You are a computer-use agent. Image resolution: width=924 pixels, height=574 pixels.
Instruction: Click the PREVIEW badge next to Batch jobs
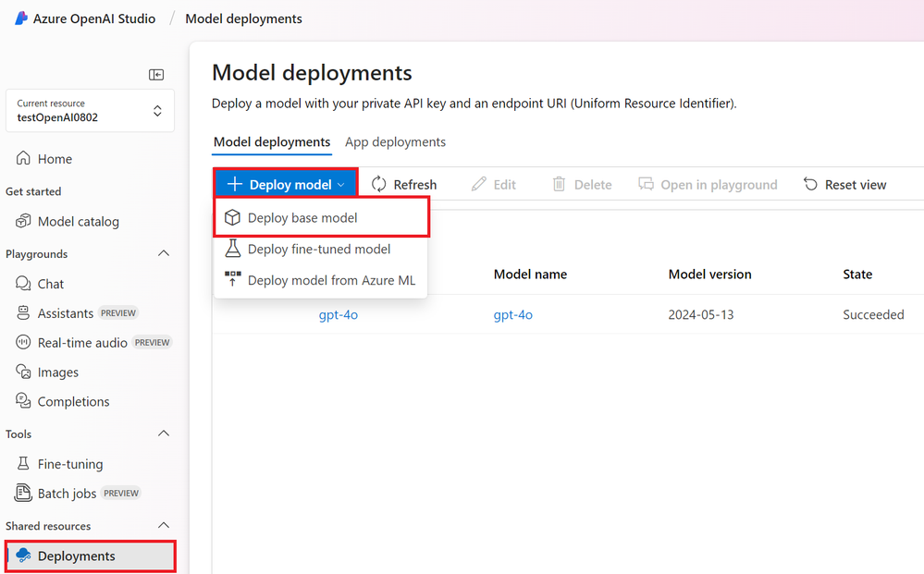(121, 493)
